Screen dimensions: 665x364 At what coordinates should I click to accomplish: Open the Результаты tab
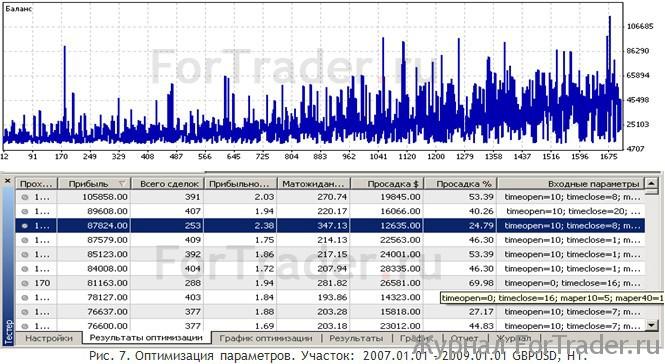point(356,339)
